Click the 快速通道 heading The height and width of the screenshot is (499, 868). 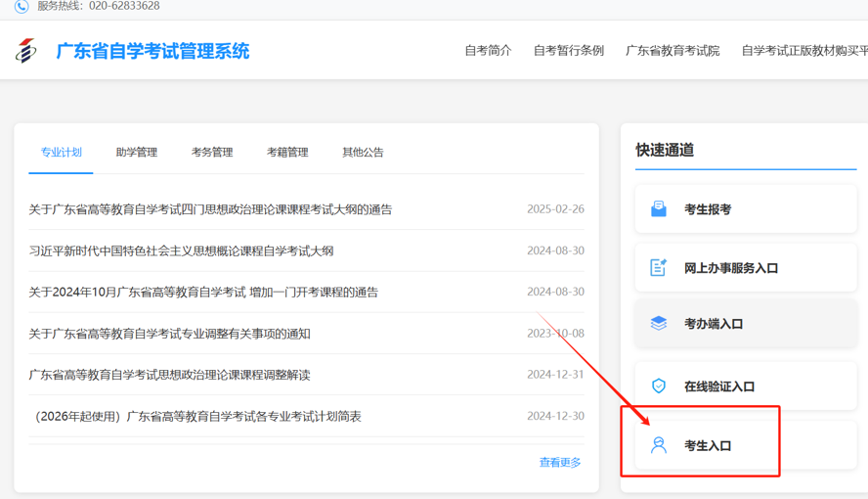coord(665,150)
